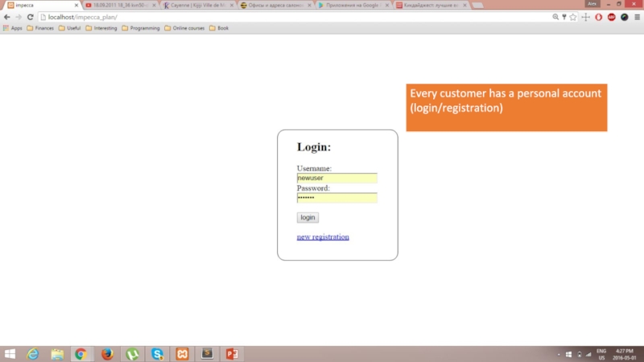Reload the page with the refresh icon

coord(30,16)
